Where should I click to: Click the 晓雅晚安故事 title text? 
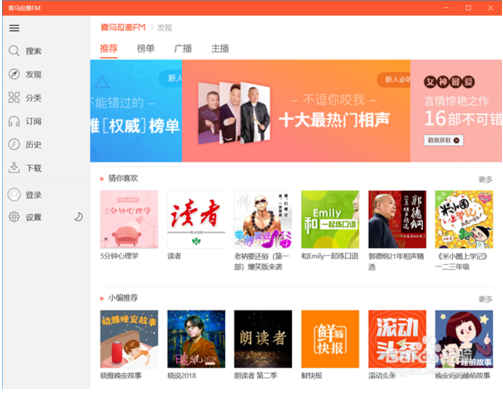coord(121,376)
